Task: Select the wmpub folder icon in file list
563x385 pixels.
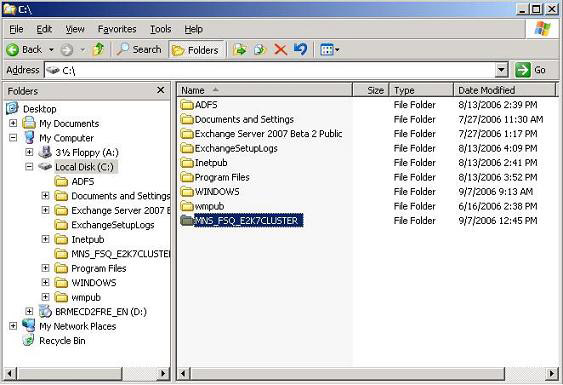Action: tap(187, 206)
